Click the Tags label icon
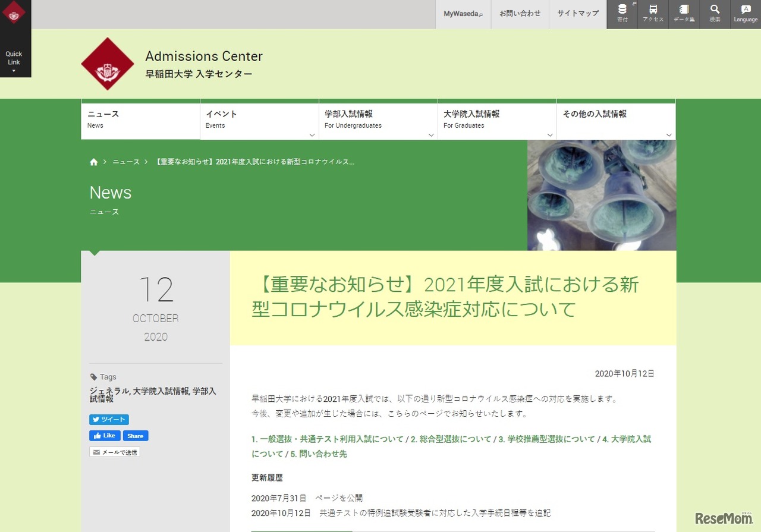The image size is (761, 532). click(95, 376)
